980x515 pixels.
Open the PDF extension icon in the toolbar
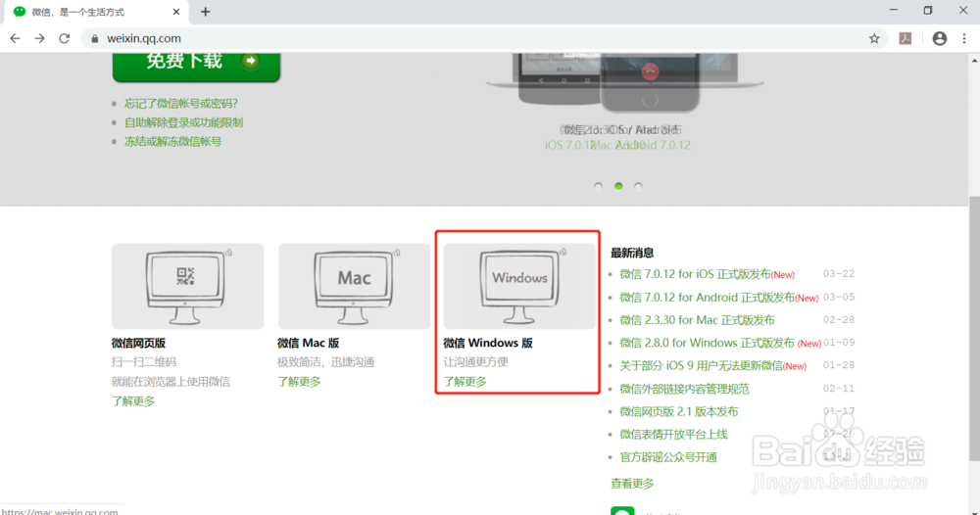pyautogui.click(x=905, y=39)
